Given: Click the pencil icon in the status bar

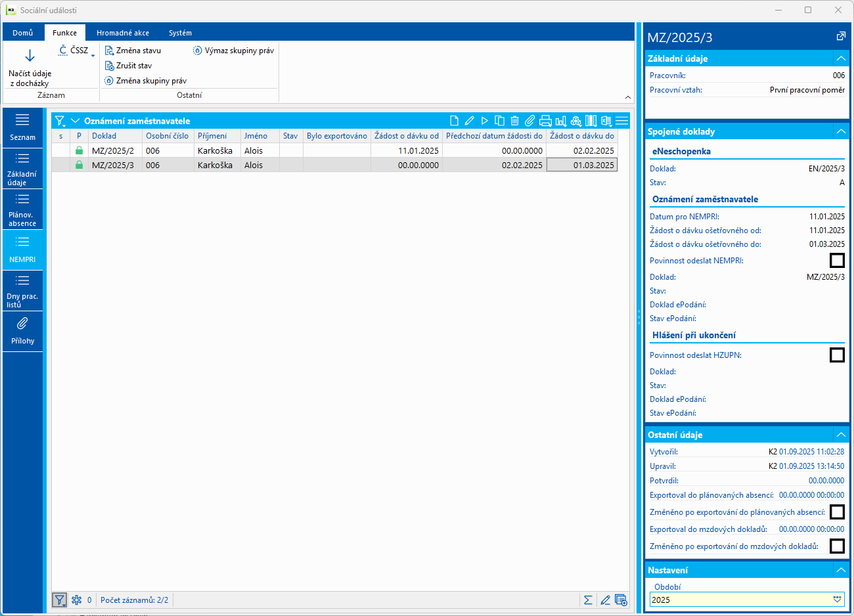Looking at the screenshot, I should [x=605, y=600].
